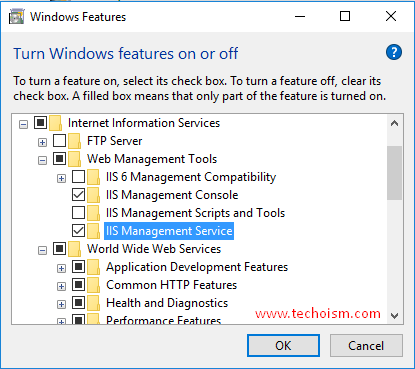Select IIS 6 Management Compatibility label
Viewport: 415px width, 369px height.
click(191, 177)
